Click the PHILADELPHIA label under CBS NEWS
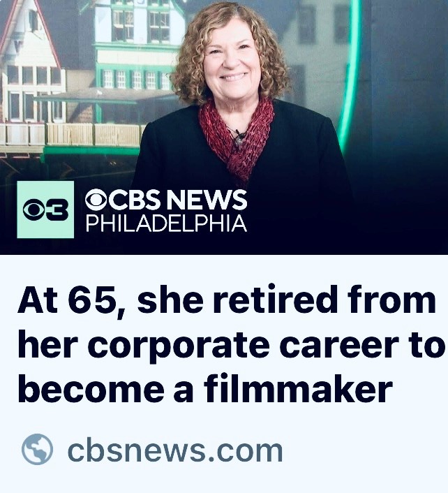The width and height of the screenshot is (448, 493). point(167,223)
